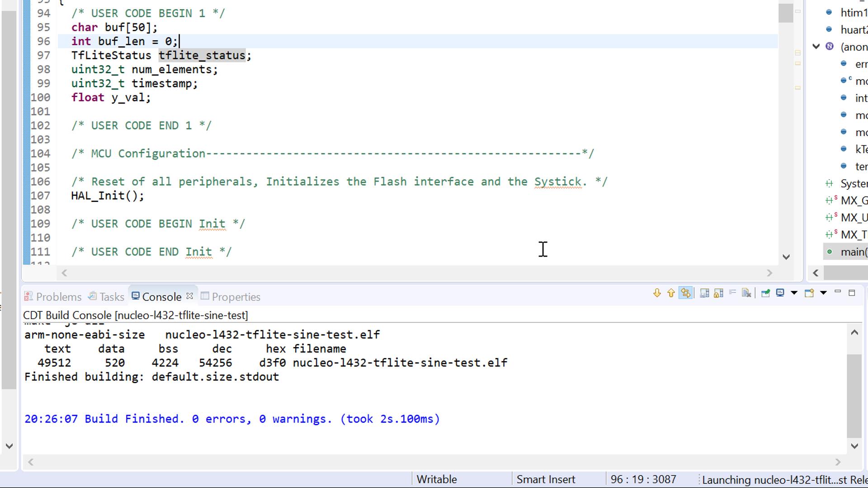Screen dimensions: 868x488
Task: Click the Problems tab in bottom panel
Action: (58, 297)
